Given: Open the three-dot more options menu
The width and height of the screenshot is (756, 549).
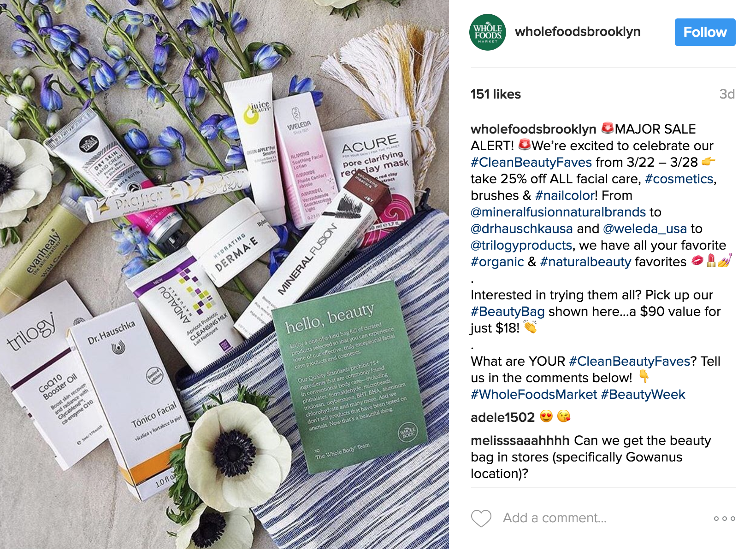Looking at the screenshot, I should pyautogui.click(x=724, y=519).
